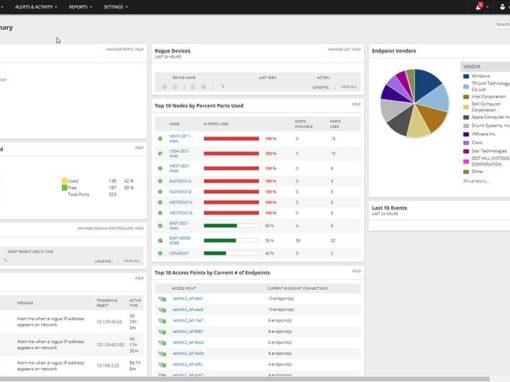Click the first node's green status icon

click(160, 138)
